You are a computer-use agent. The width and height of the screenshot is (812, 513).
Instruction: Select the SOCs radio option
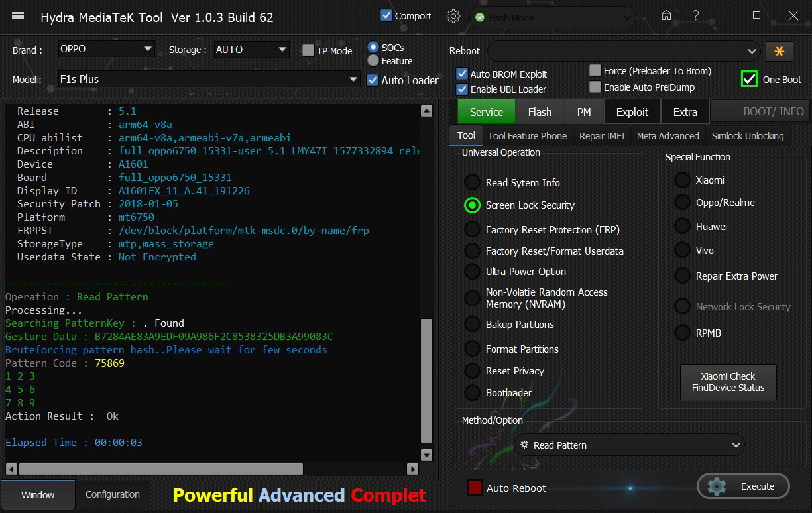tap(373, 47)
